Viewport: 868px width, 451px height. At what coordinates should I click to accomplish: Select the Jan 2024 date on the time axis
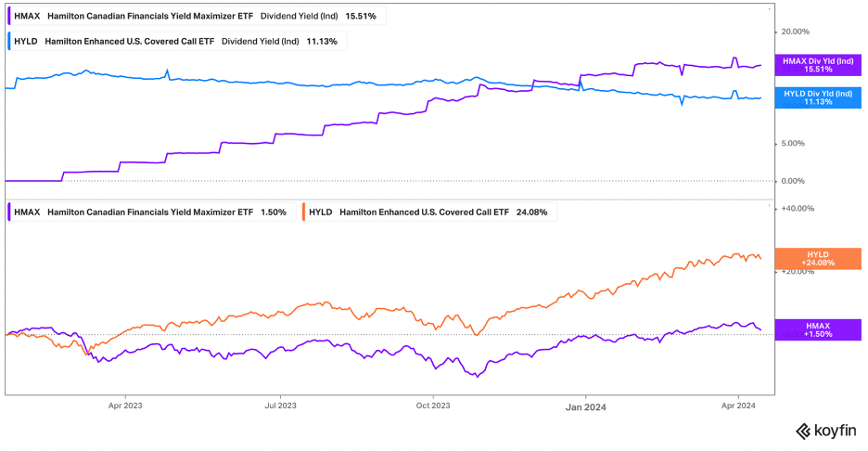click(584, 406)
